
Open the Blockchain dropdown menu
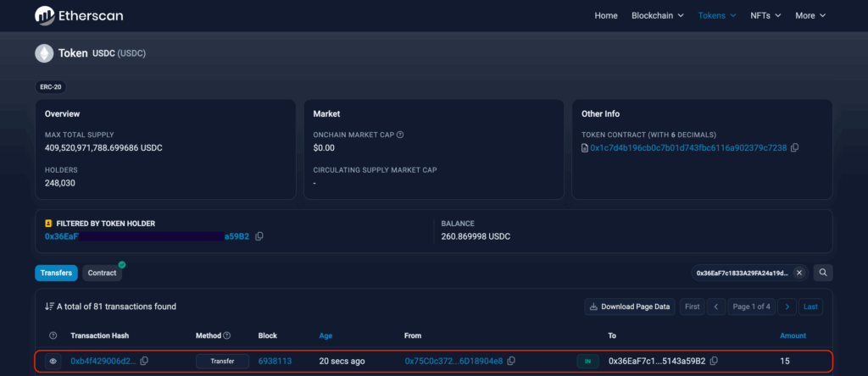(x=658, y=15)
